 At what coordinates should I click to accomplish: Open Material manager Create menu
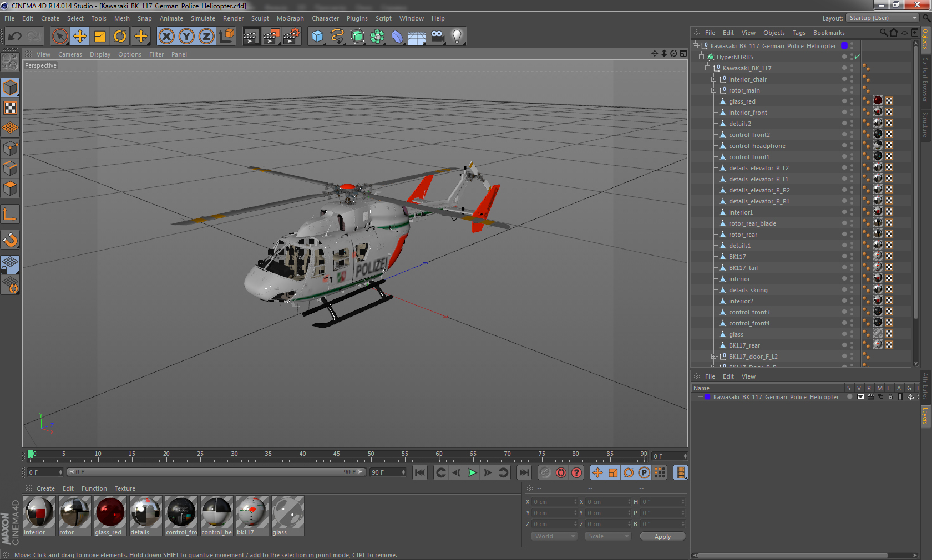45,488
